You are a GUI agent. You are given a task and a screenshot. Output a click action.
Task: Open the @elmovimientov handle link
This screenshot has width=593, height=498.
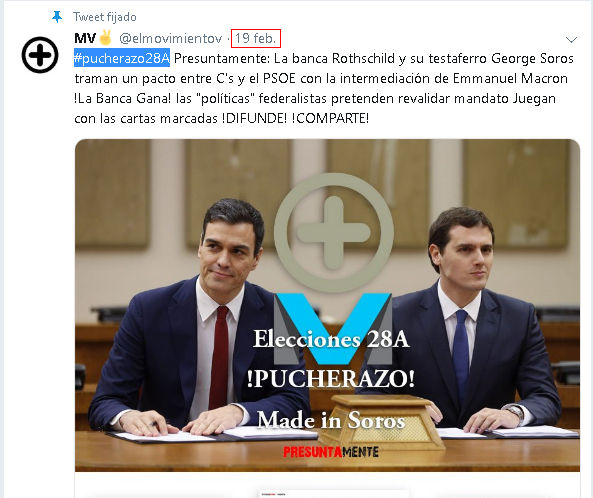(x=171, y=38)
